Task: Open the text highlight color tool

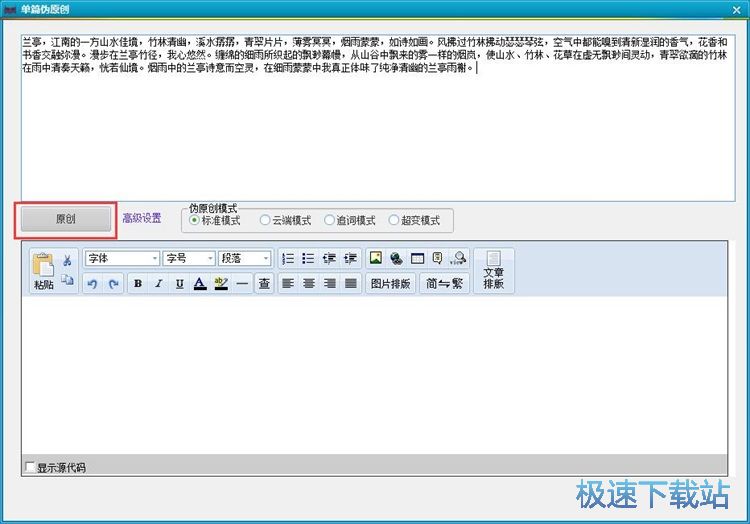Action: pos(221,284)
